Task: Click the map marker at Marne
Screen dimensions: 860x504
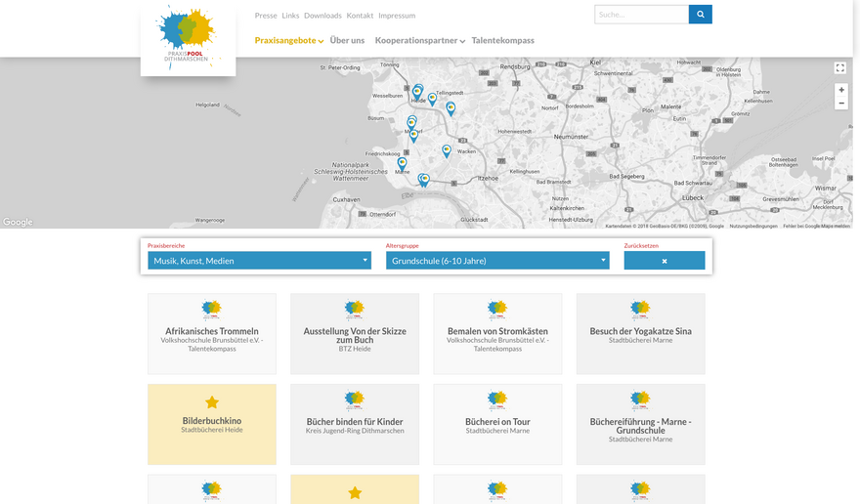Action: (402, 163)
